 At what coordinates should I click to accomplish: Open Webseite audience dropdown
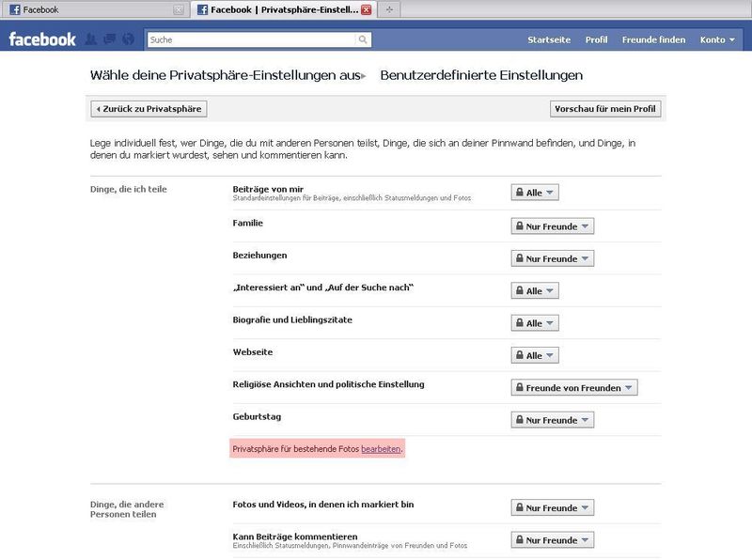[535, 356]
